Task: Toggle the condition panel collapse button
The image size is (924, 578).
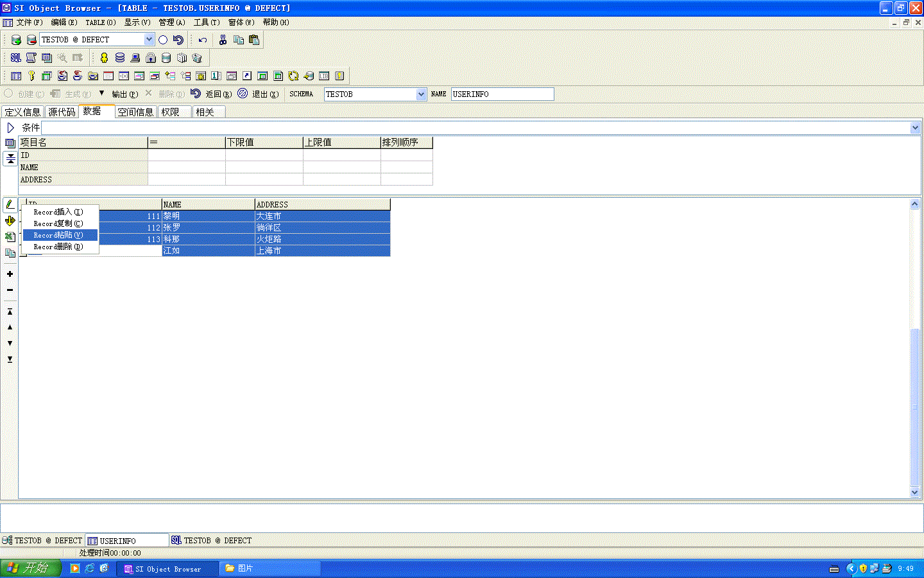Action: click(10, 159)
